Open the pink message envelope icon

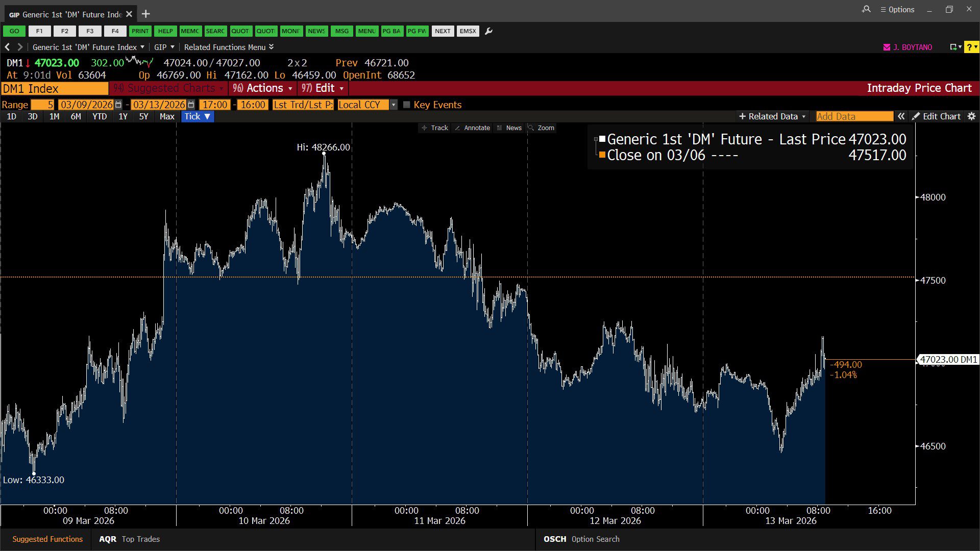tap(887, 47)
